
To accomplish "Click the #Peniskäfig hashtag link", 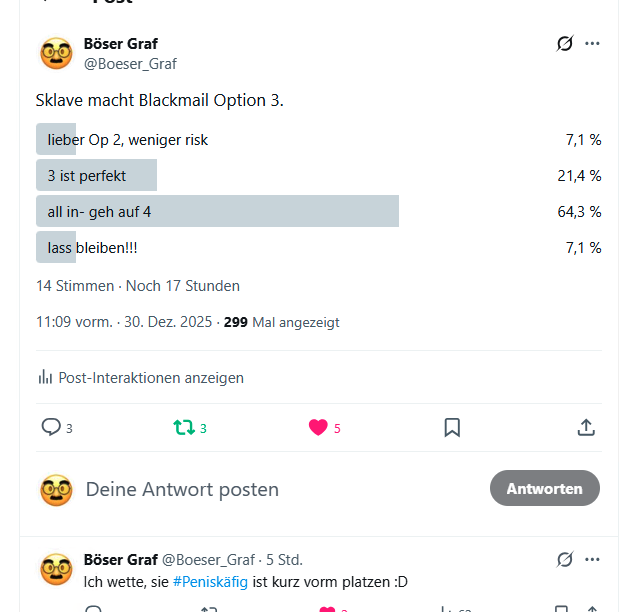I will coord(210,582).
